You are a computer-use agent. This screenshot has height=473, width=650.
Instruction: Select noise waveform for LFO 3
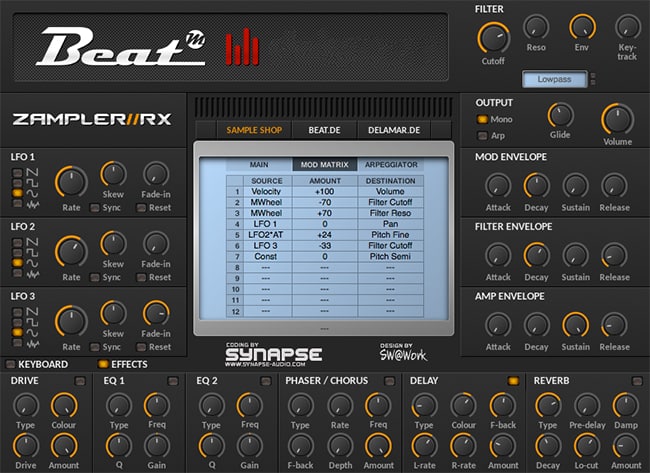pyautogui.click(x=17, y=342)
